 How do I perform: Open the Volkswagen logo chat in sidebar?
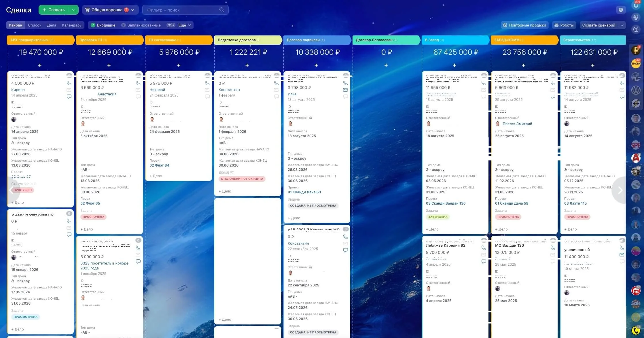pyautogui.click(x=636, y=90)
